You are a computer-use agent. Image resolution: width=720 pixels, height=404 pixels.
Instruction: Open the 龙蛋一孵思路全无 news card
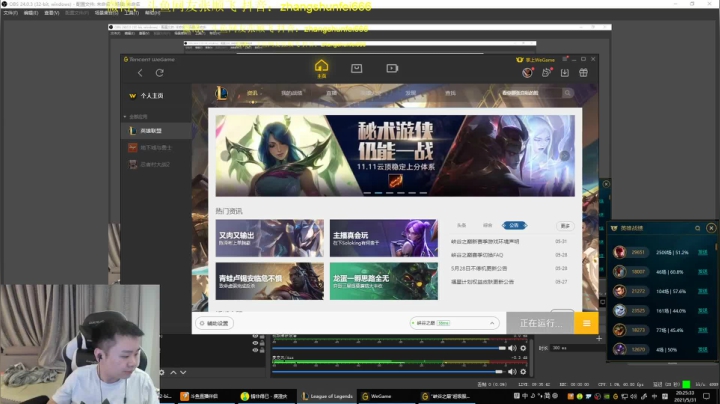click(384, 281)
